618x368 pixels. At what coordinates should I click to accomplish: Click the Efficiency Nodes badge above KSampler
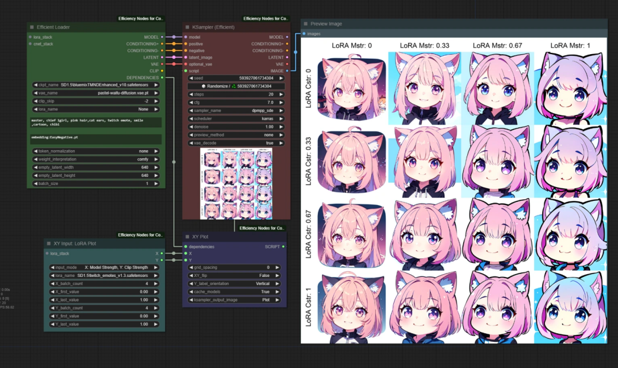(265, 19)
